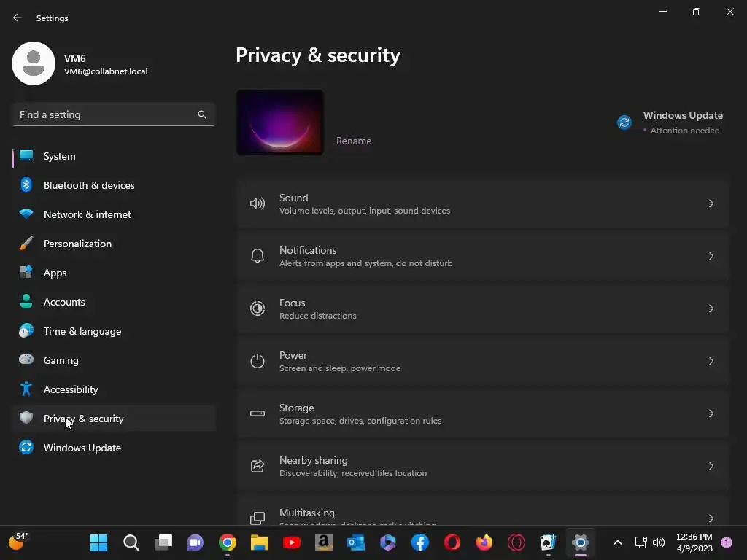
Task: Open Power settings icon
Action: point(258,361)
